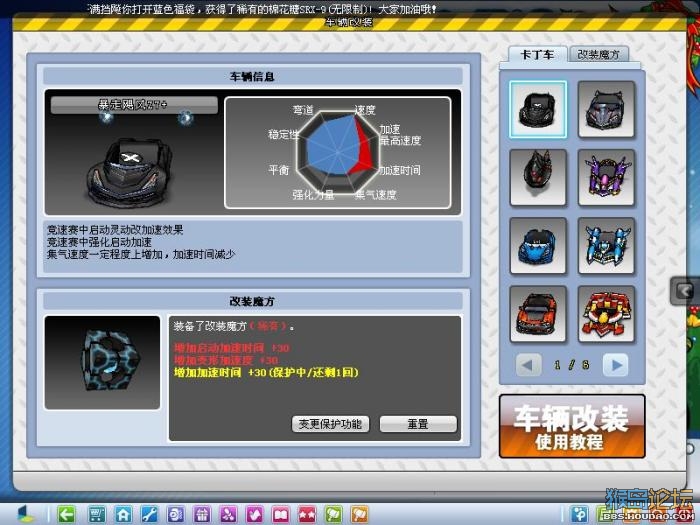
Task: Select the blue shark-teeth kart thumbnail
Action: (538, 246)
